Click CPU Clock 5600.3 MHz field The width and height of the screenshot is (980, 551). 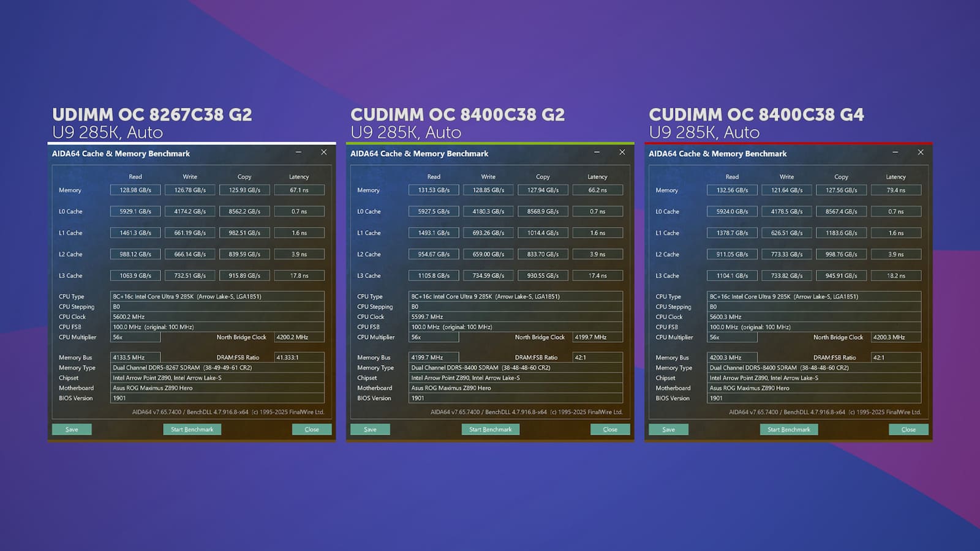point(813,317)
